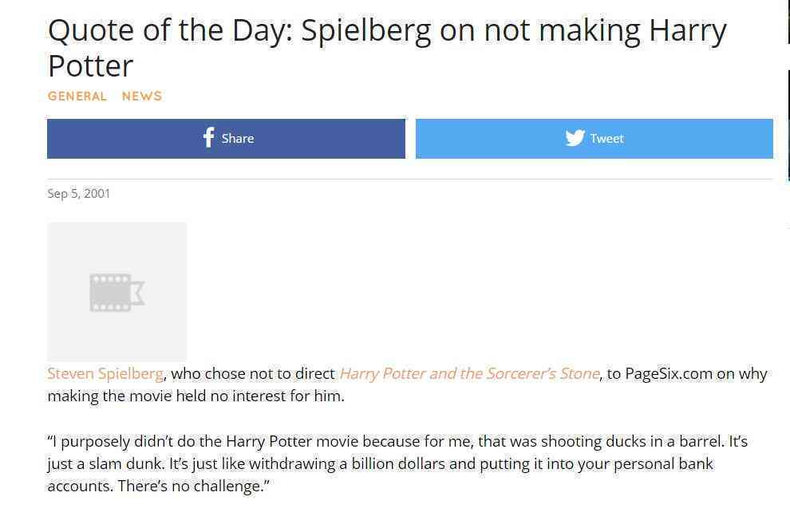Click the gray image placeholder thumbnail
This screenshot has height=532, width=790.
click(x=117, y=292)
